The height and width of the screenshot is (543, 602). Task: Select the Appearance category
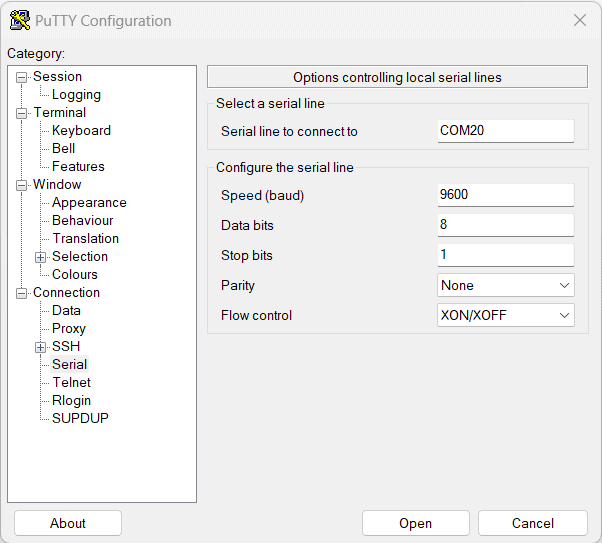point(89,203)
